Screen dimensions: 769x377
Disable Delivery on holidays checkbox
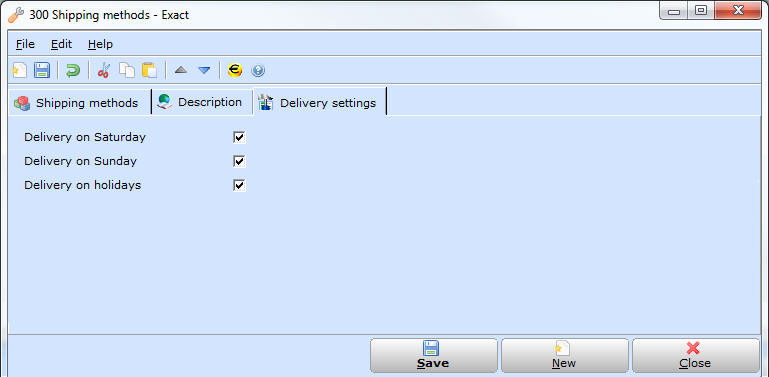click(x=239, y=185)
